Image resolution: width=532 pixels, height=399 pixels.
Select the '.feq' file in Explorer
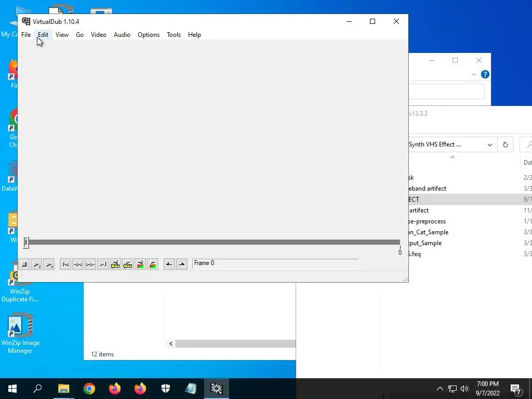[x=415, y=254]
